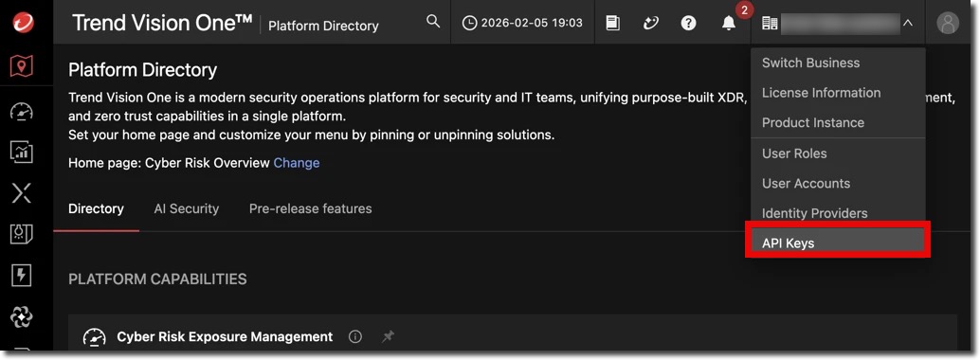
Task: Switch to the Pre-release features tab
Action: point(310,208)
